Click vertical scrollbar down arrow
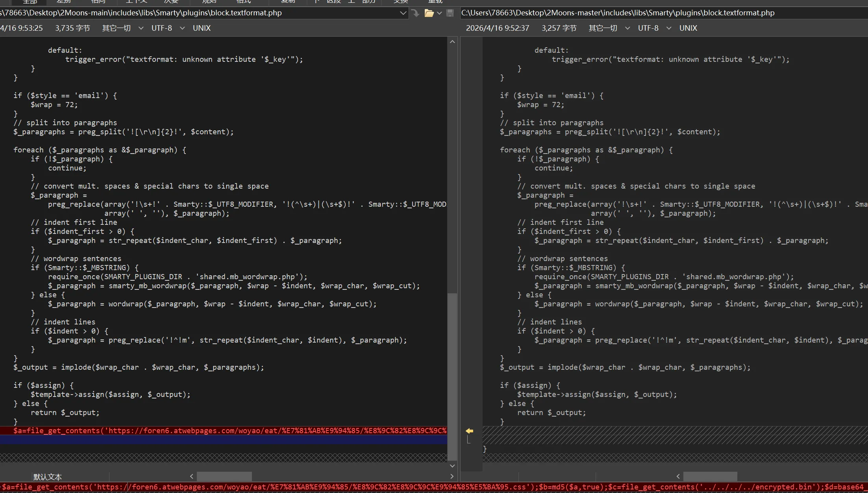 [452, 466]
